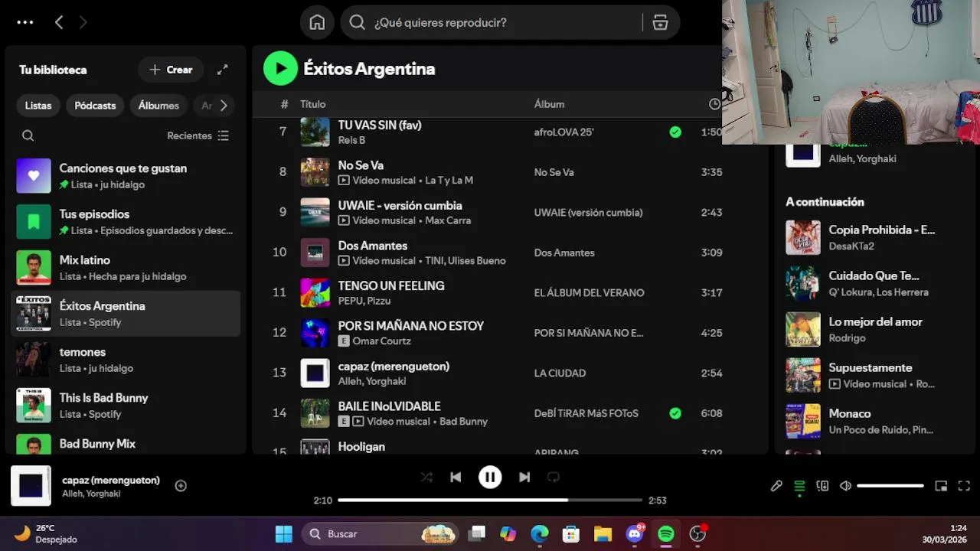Sort by the Título column header

(x=313, y=104)
